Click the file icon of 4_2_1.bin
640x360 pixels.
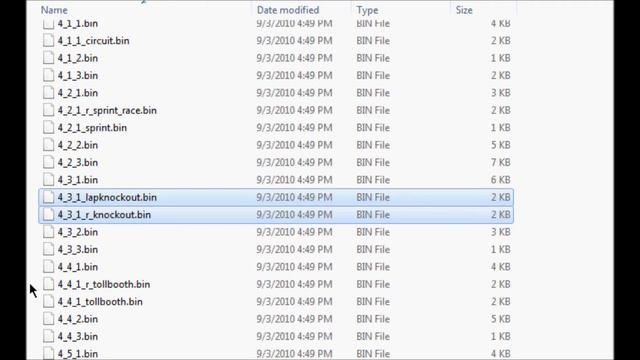[49, 93]
